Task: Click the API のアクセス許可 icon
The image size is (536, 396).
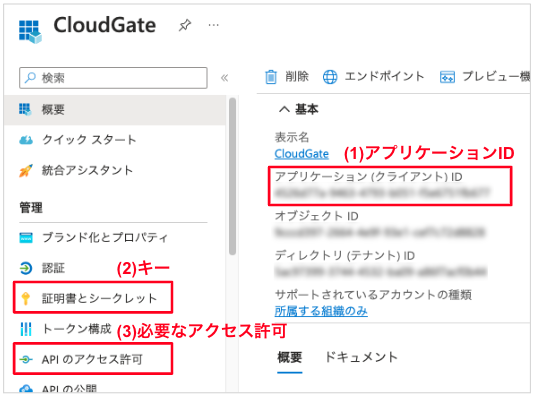Action: tap(26, 359)
